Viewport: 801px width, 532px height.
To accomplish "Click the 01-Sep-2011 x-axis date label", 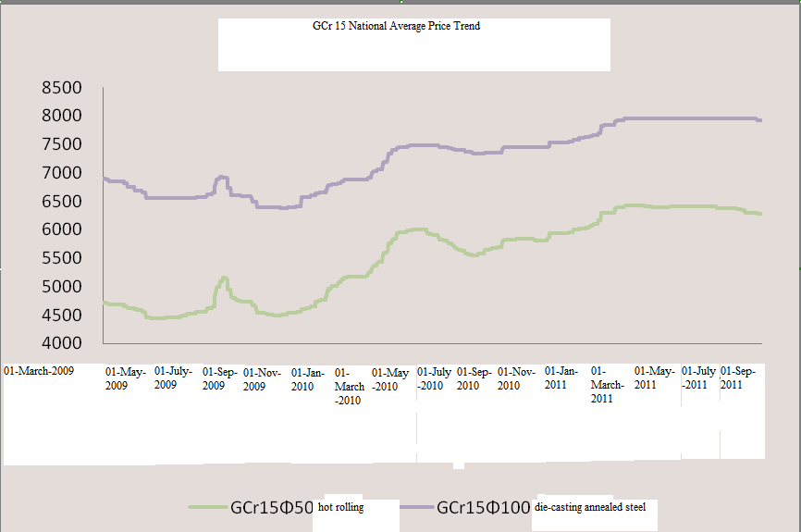I will click(737, 378).
